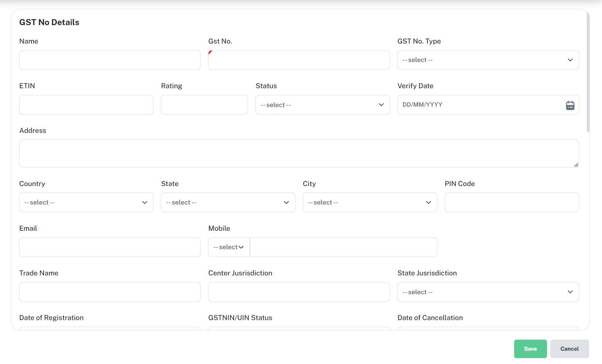The width and height of the screenshot is (602, 364).
Task: Click the Verify Date DD/MM/YYYY field
Action: [480, 105]
